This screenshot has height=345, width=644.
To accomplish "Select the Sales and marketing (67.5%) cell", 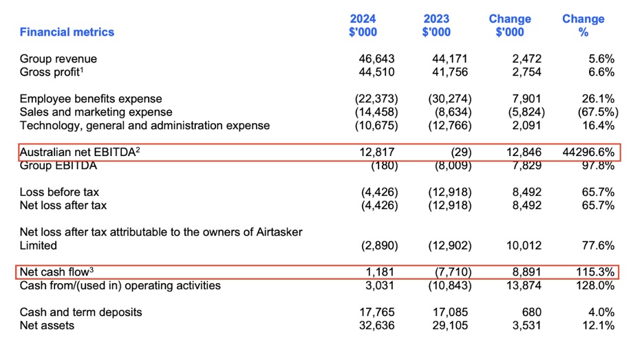I will pos(594,112).
